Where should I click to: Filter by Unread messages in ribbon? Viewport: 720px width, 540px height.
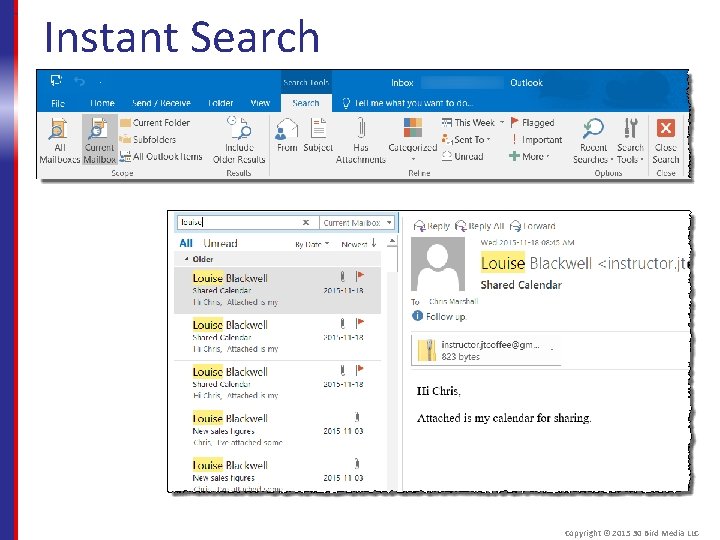click(x=463, y=156)
